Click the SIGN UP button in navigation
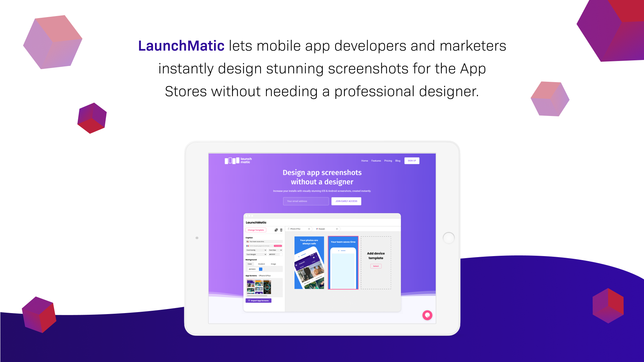Screen dimensions: 644x362 [412, 161]
